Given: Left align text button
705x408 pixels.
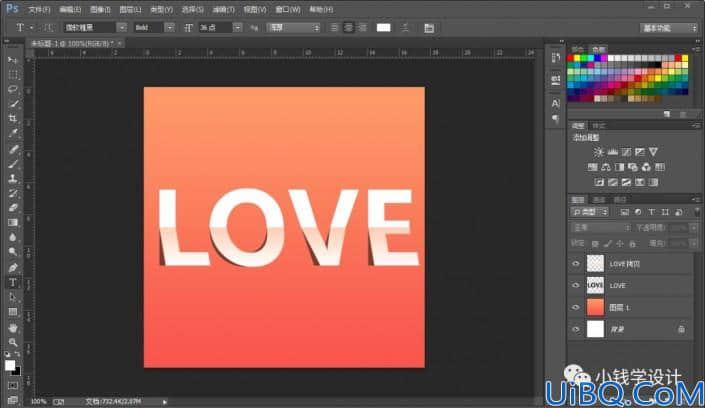Looking at the screenshot, I should [x=334, y=28].
